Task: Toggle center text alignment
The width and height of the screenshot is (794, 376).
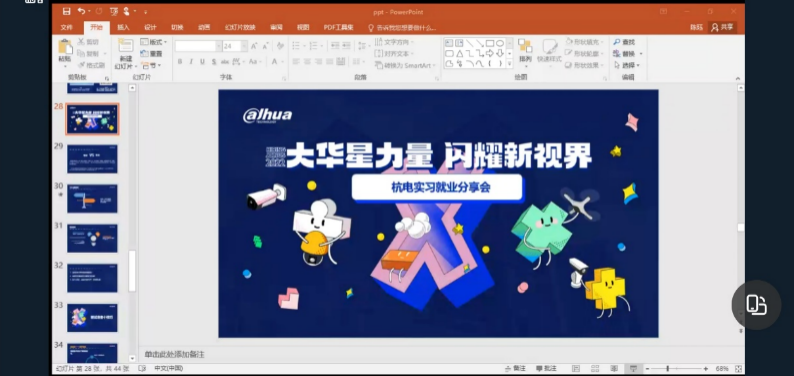Action: click(x=307, y=62)
